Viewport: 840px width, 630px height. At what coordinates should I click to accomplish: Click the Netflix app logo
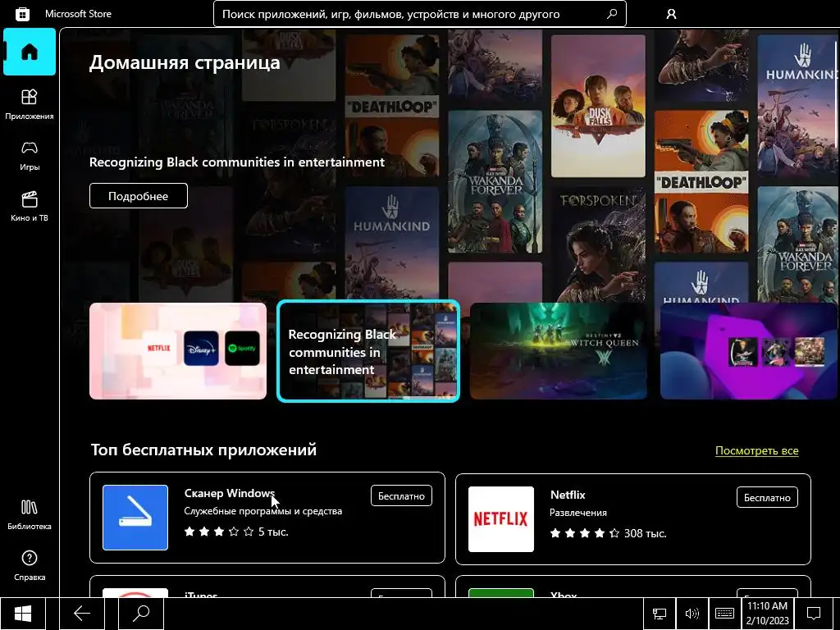(x=501, y=519)
